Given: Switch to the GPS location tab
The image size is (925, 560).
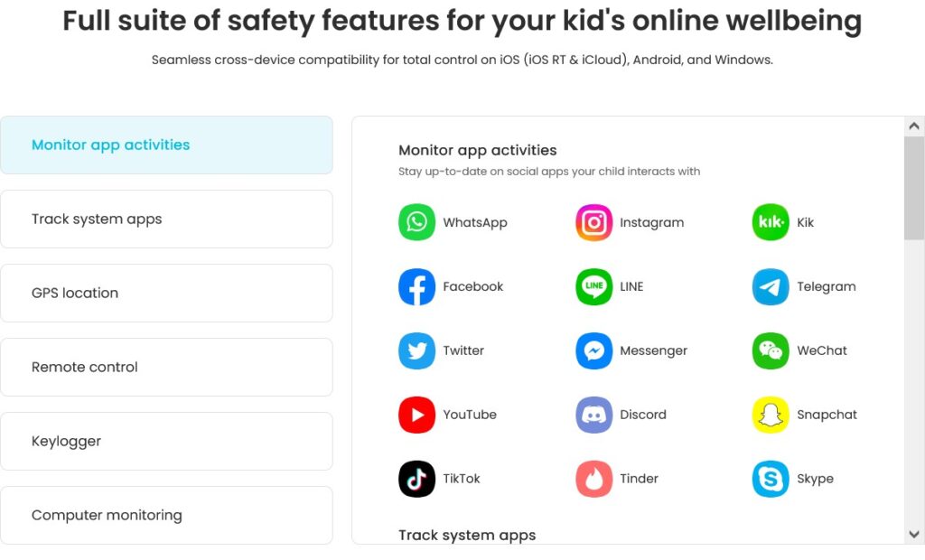Looking at the screenshot, I should (166, 294).
